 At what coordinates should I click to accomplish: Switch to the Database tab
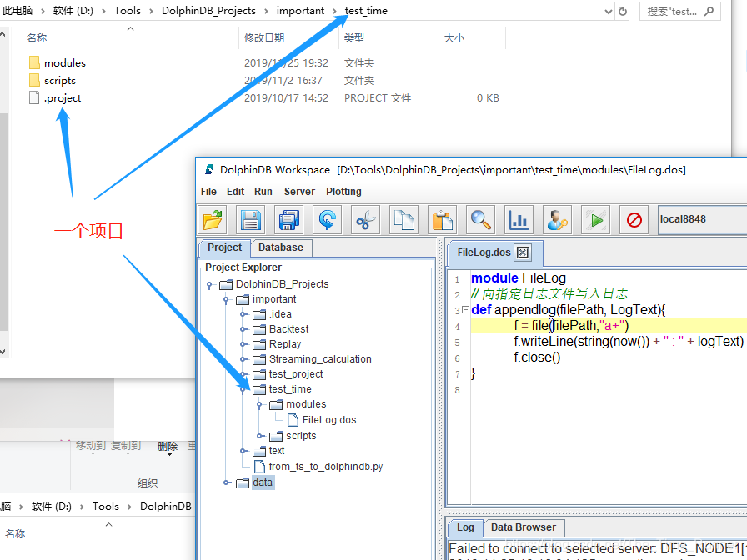coord(281,247)
